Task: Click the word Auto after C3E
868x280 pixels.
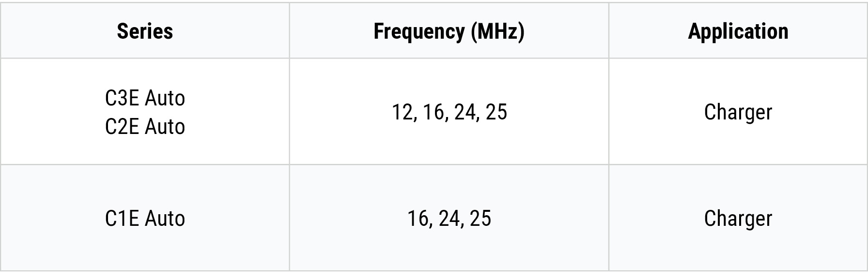Action: pos(165,98)
